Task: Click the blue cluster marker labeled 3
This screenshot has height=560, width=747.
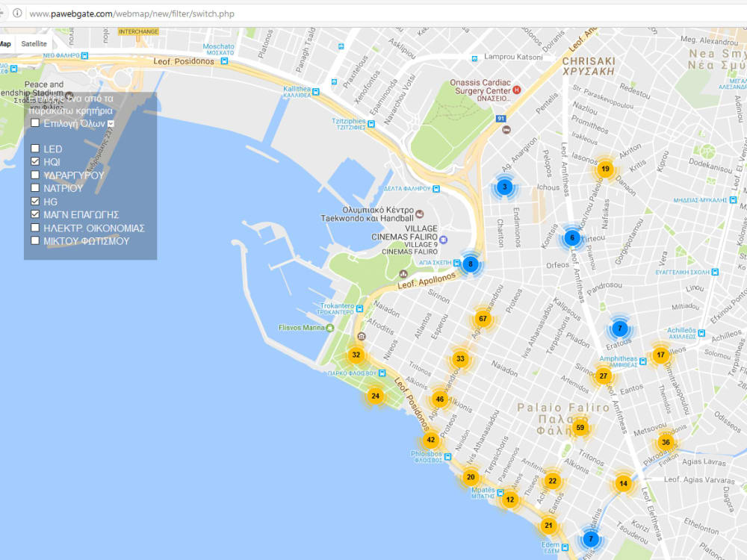Action: [x=505, y=187]
